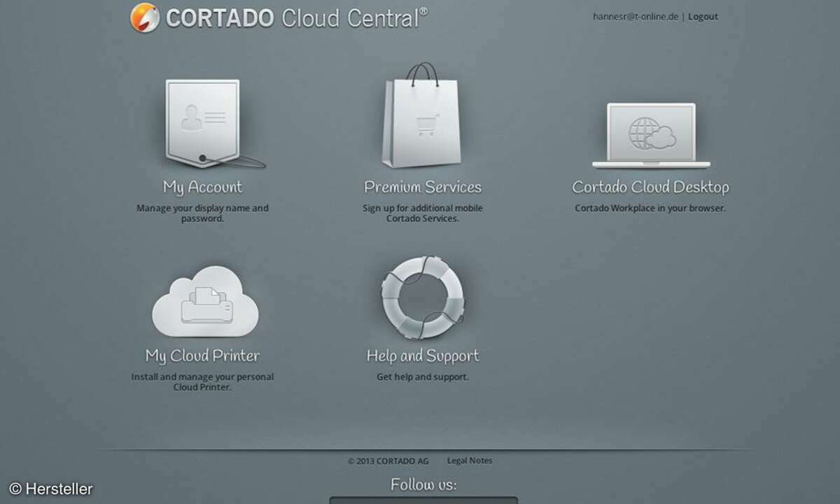Click the 'Follow us:' footer label
Viewport: 840px width, 504px height.
(x=423, y=484)
